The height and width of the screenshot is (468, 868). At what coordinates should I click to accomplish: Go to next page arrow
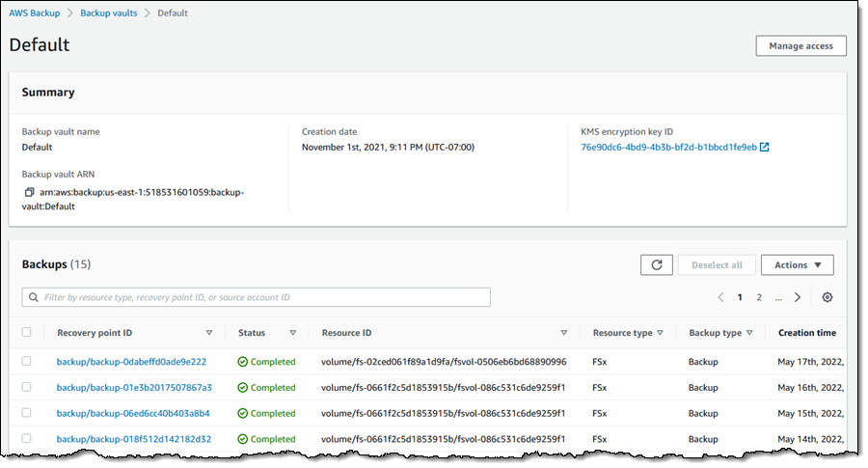click(x=798, y=297)
